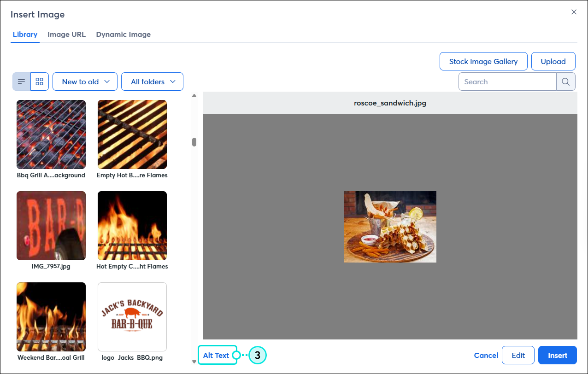Viewport: 588px width, 374px height.
Task: Switch to the Image URL tab
Action: 66,35
